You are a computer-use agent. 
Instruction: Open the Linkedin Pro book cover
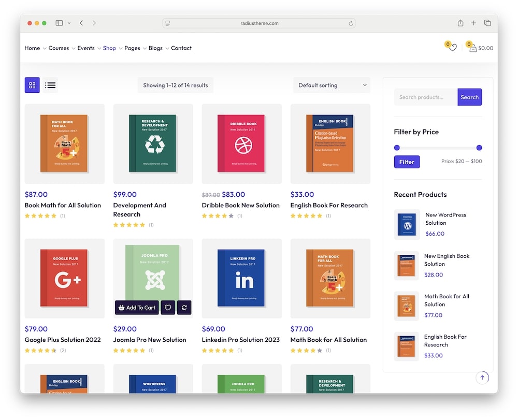pyautogui.click(x=241, y=278)
